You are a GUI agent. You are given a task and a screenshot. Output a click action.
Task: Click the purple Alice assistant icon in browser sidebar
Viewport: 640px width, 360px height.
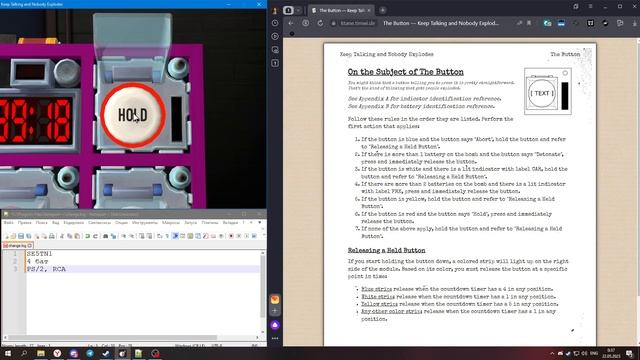(x=275, y=325)
